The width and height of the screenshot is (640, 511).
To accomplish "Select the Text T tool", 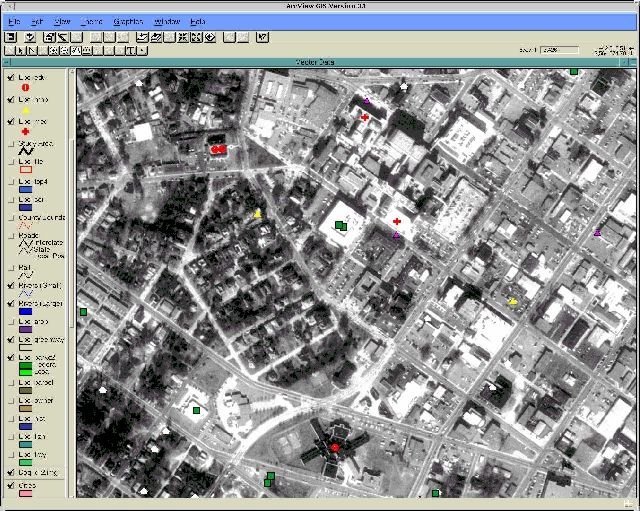I will point(131,51).
